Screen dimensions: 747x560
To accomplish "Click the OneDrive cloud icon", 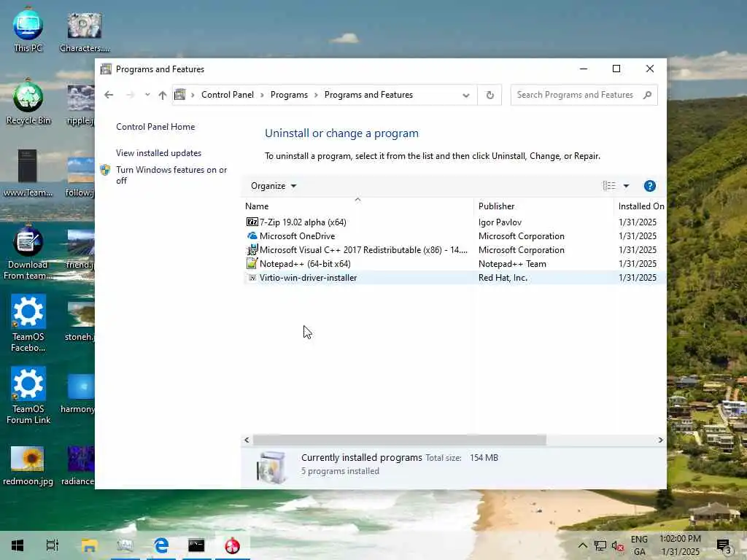I will point(252,236).
